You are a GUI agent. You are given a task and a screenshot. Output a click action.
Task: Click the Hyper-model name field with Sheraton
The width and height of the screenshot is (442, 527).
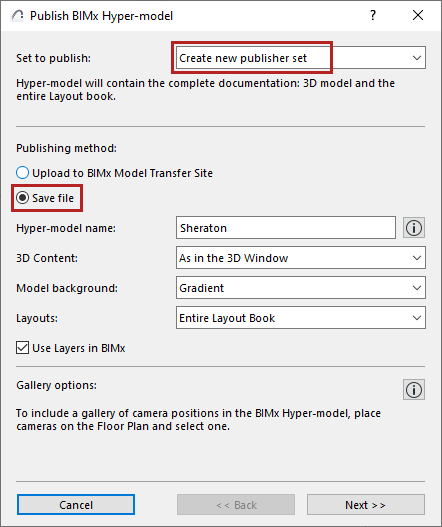coord(286,228)
